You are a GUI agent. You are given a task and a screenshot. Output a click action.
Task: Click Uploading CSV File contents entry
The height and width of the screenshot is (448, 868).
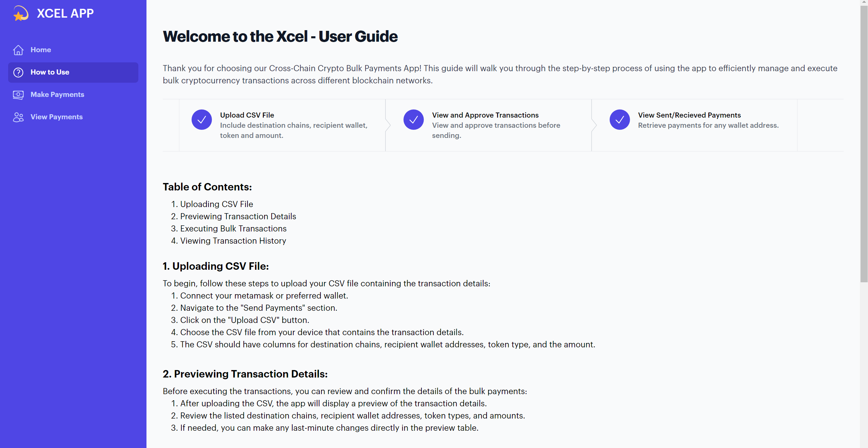[217, 204]
